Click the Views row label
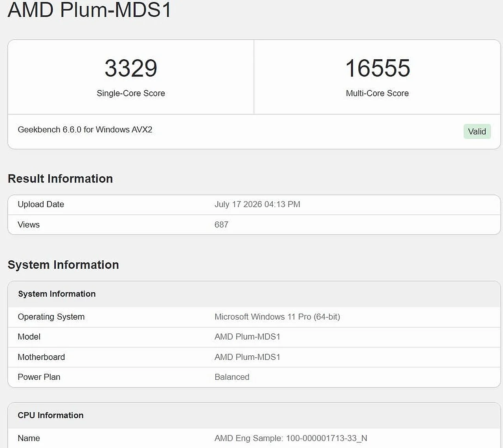This screenshot has height=448, width=503. [29, 225]
